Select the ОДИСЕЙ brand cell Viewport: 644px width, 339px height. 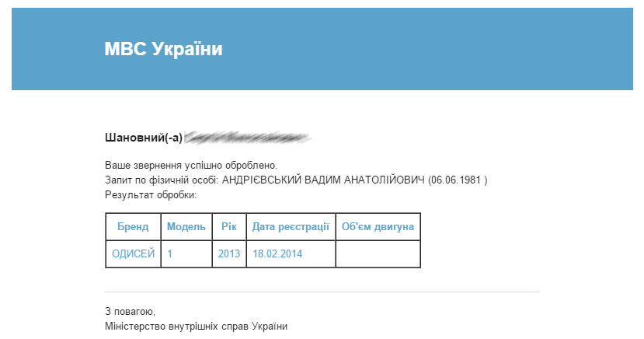[x=133, y=254]
